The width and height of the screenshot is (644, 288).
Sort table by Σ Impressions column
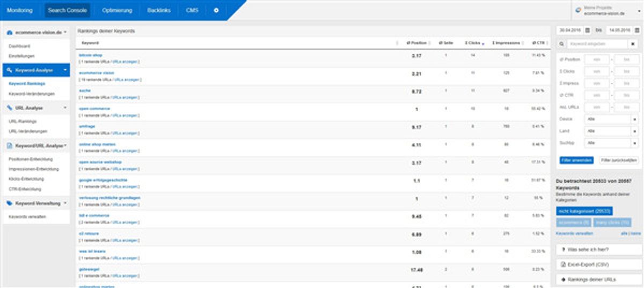pyautogui.click(x=507, y=43)
